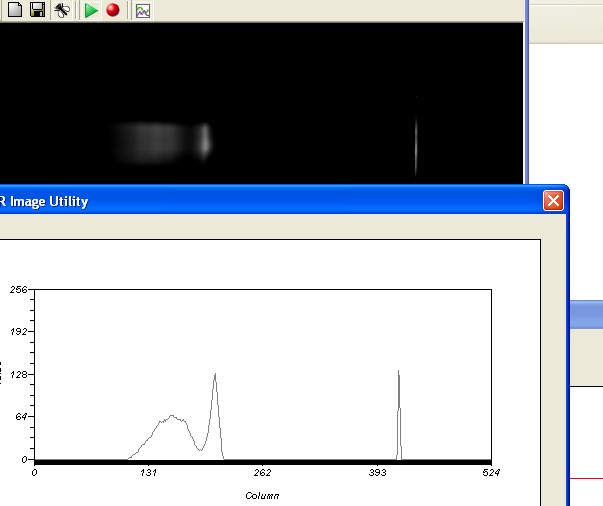Start acquisition with the green play button
The height and width of the screenshot is (506, 603).
91,10
